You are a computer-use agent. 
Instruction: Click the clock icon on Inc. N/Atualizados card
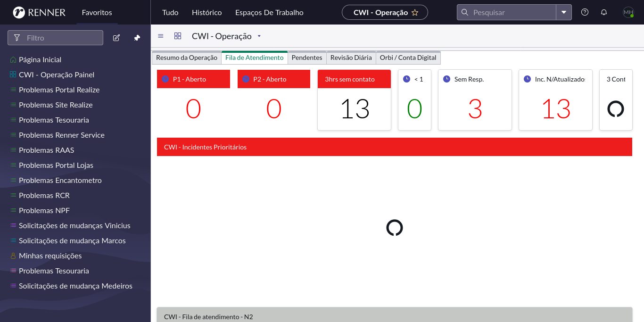coord(528,79)
